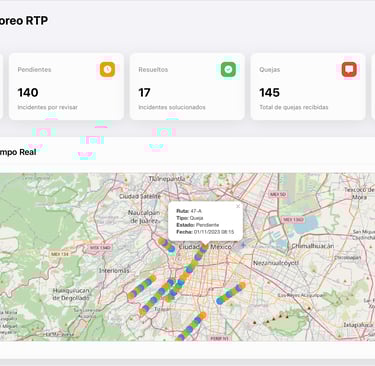This screenshot has height=366, width=375.
Task: Click the popup line "Ruta: 47-A"
Action: click(189, 211)
